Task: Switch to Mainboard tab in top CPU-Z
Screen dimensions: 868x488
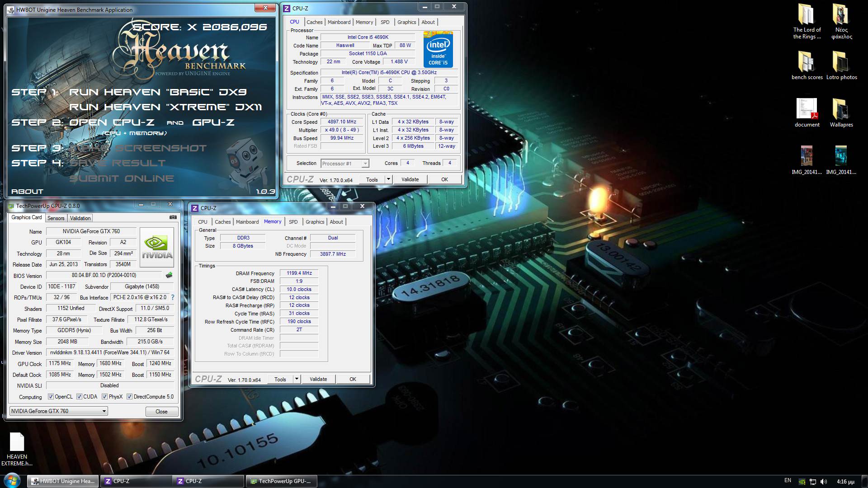Action: coord(339,22)
